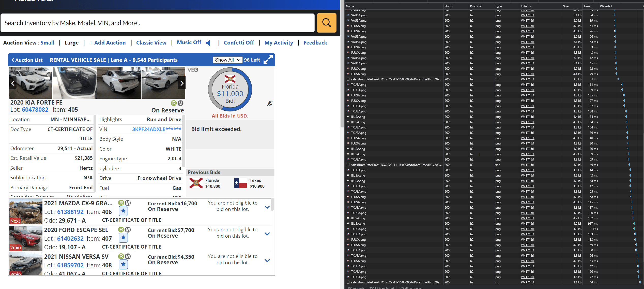The height and width of the screenshot is (289, 644).
Task: Click the next photo arrow on Kia Forte images
Action: (181, 83)
